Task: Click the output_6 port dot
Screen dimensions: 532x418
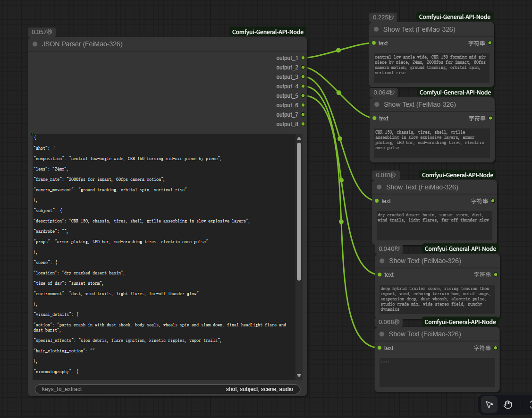Action: [303, 105]
